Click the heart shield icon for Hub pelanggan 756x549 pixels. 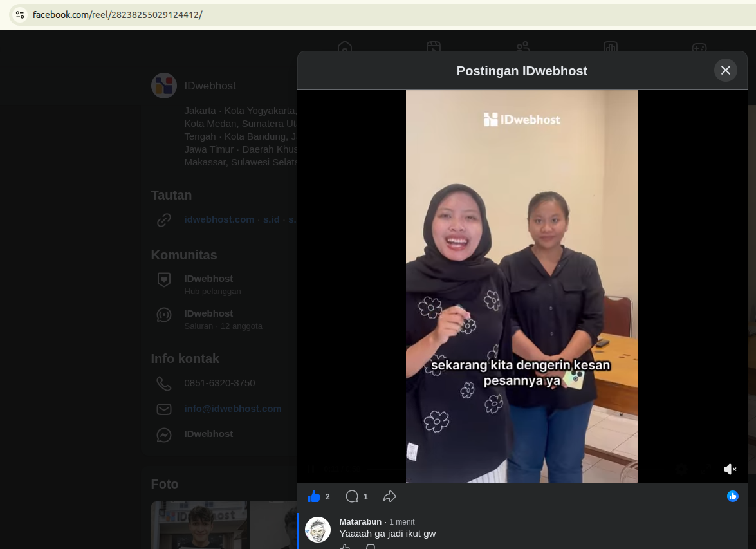[164, 280]
